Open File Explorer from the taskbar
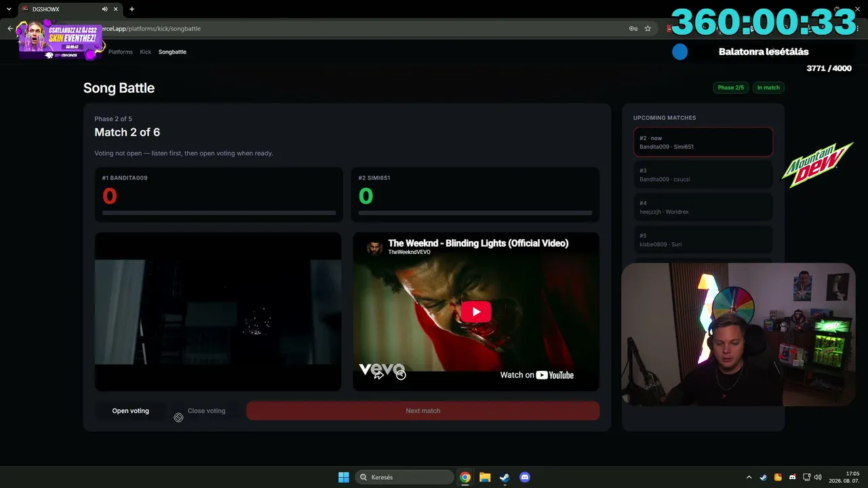Viewport: 868px width, 488px height. pyautogui.click(x=485, y=477)
